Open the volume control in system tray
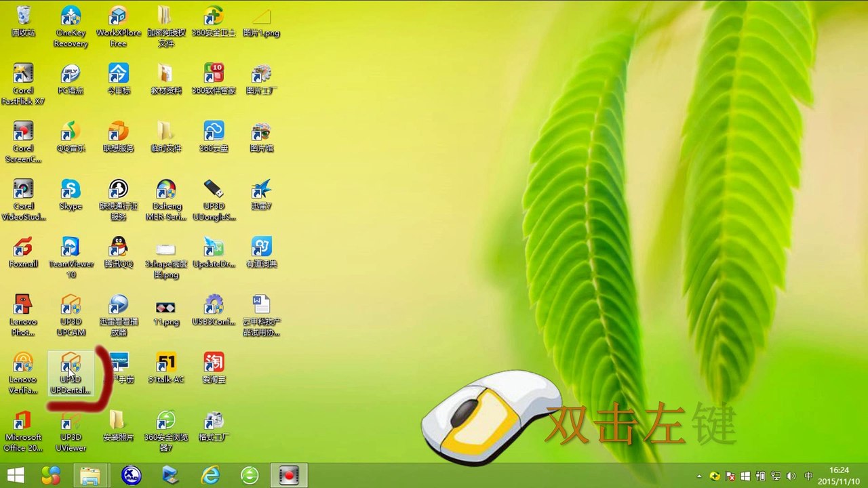Viewport: 868px width, 488px height. (791, 476)
